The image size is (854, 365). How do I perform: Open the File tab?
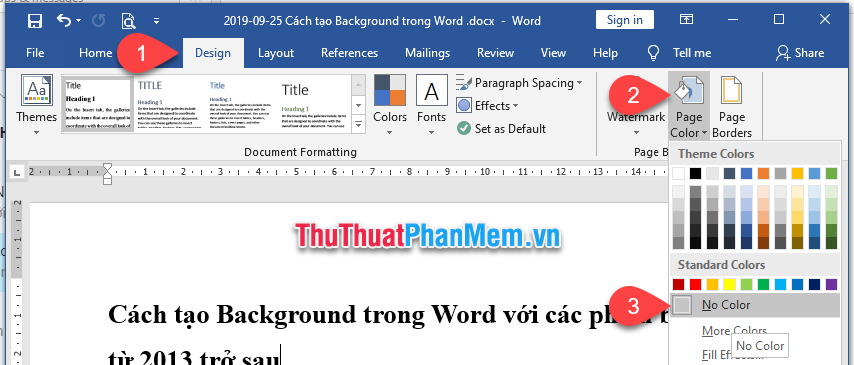click(x=35, y=53)
